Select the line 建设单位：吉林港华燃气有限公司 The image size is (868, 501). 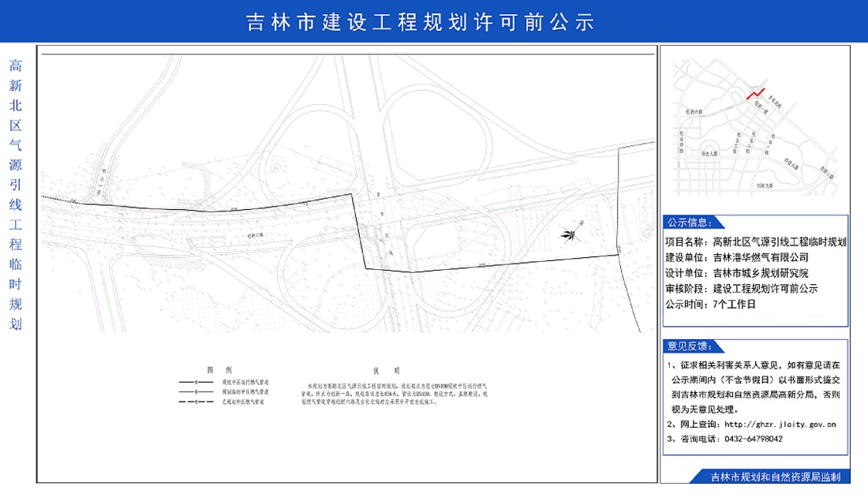point(737,257)
